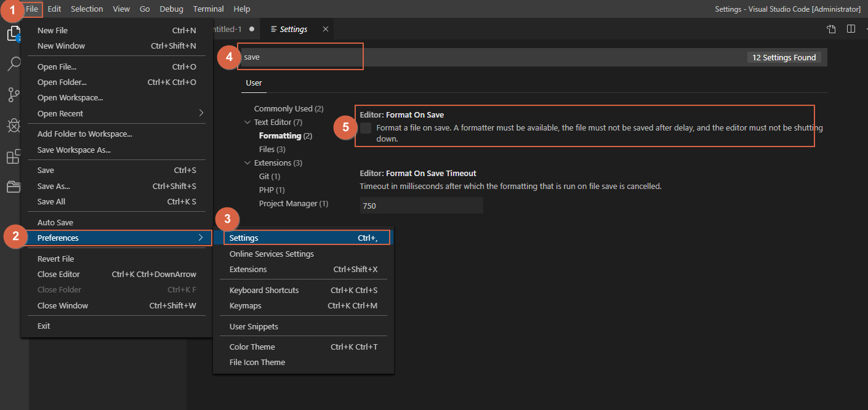Click the "12 Settings Found" badge
The height and width of the screenshot is (410, 868).
[x=784, y=57]
